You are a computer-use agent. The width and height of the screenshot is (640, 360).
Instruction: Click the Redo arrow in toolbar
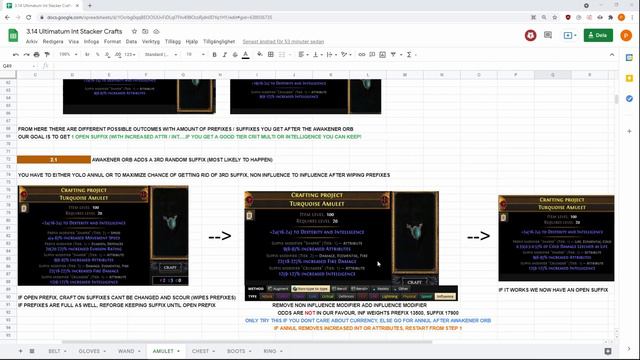[x=26, y=54]
